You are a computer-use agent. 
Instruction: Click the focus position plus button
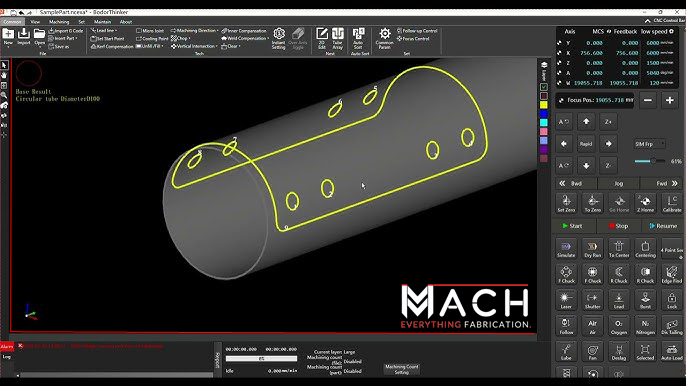click(x=669, y=100)
